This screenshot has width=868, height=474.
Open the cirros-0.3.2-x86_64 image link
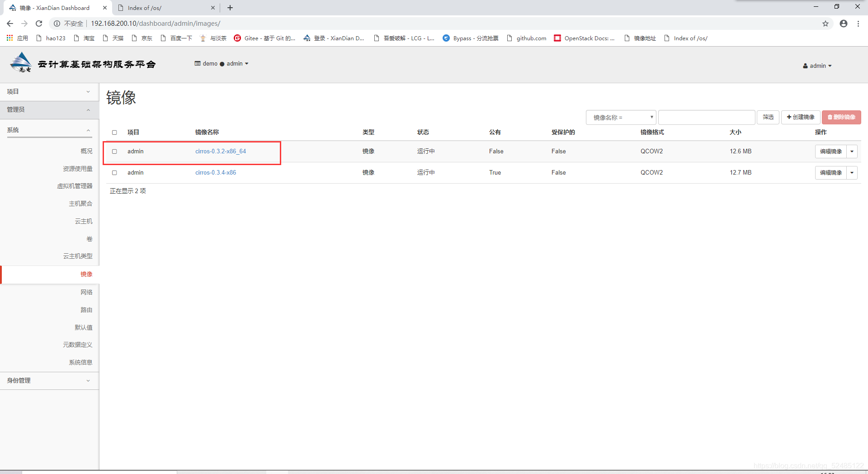(221, 151)
